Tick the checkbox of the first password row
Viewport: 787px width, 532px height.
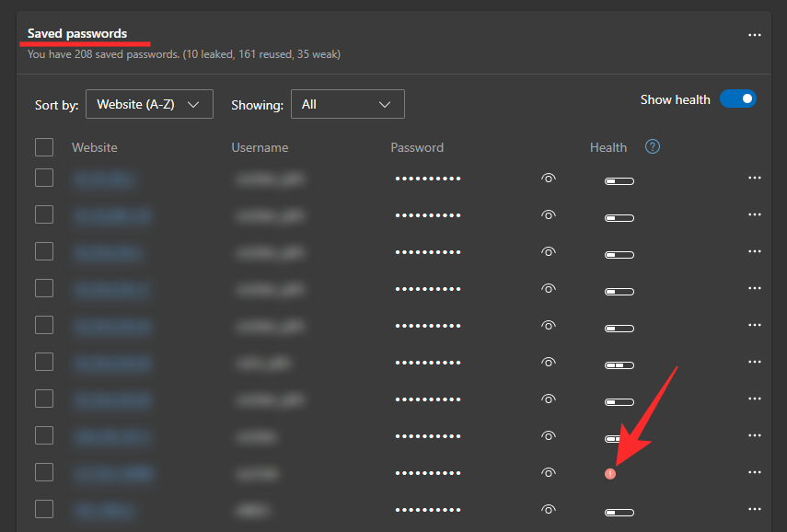44,179
